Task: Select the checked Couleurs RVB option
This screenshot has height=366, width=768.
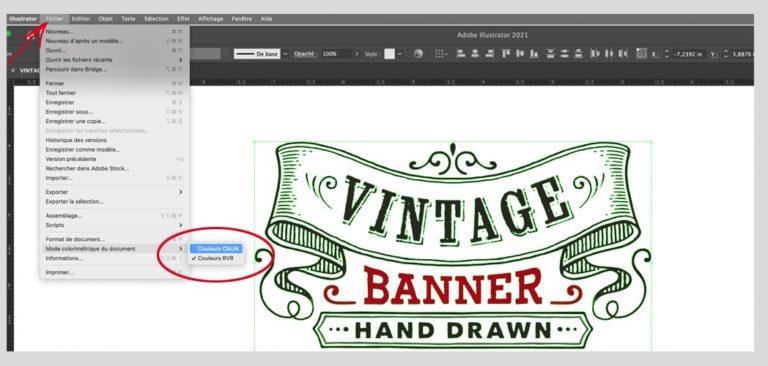Action: [x=216, y=258]
